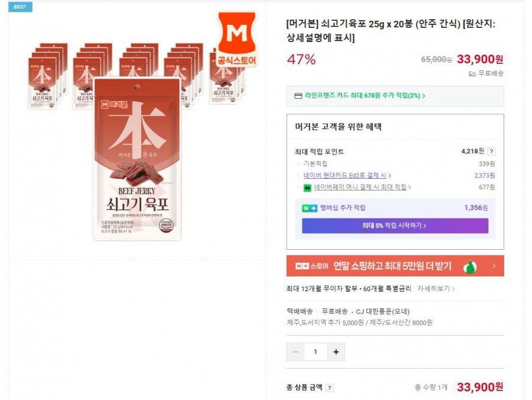532x400 pixels.
Task: Click the question mark next to 총 상품 금액
Action: pos(329,388)
